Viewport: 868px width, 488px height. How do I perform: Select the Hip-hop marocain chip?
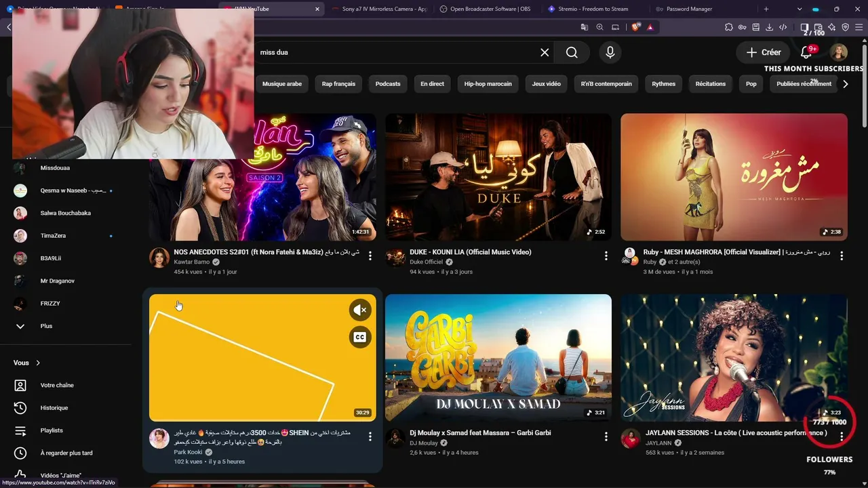488,84
